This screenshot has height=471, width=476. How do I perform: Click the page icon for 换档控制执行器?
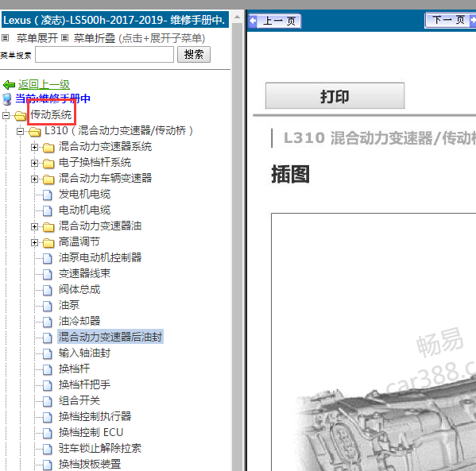[x=48, y=417]
